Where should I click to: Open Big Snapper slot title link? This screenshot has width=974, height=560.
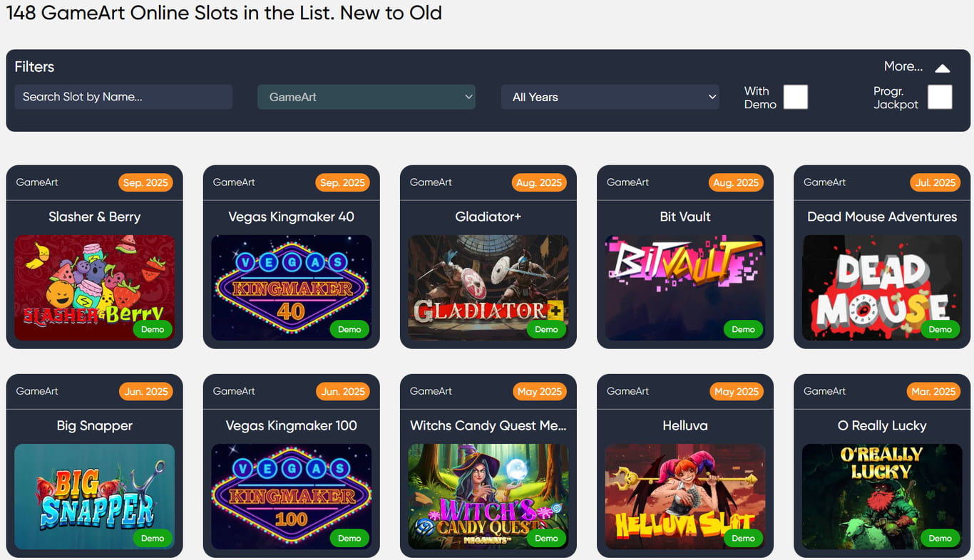pyautogui.click(x=95, y=425)
